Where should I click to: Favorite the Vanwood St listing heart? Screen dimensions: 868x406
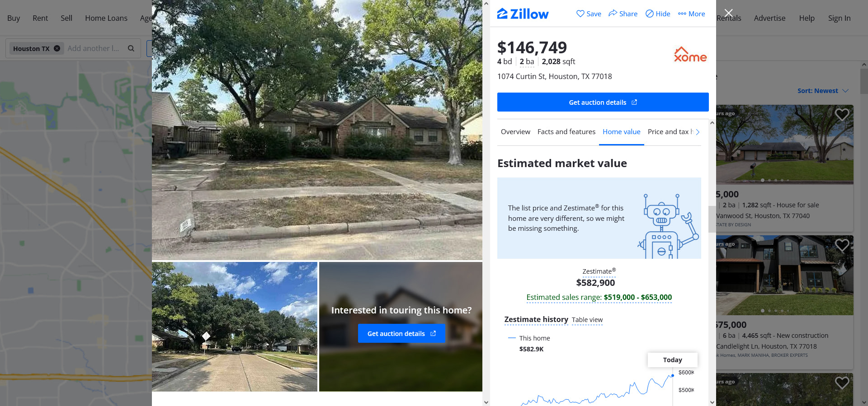(842, 115)
